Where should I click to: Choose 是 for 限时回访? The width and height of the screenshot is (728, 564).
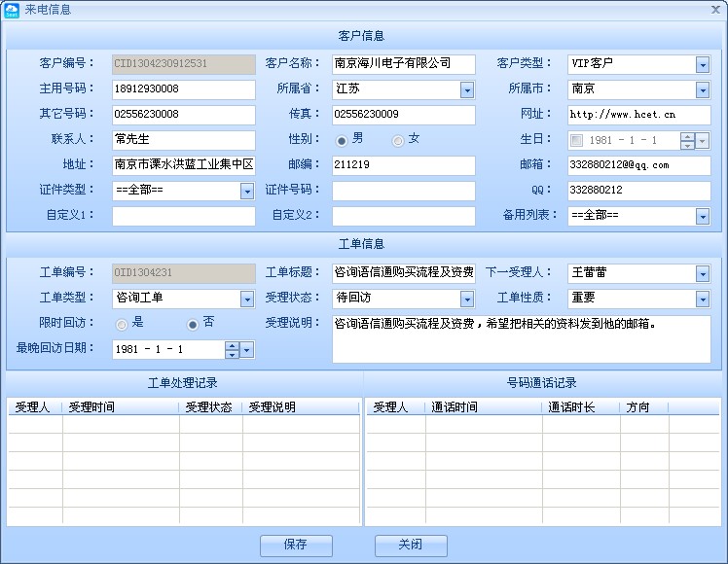(122, 324)
